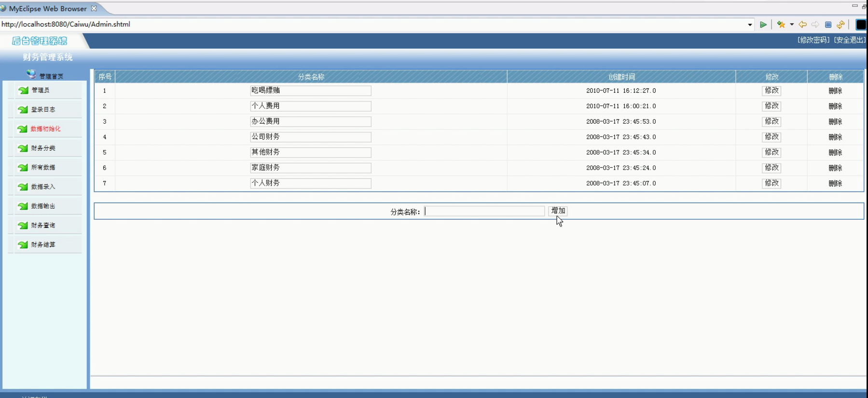Close the MyEclipse Web Browser tab

(x=94, y=8)
